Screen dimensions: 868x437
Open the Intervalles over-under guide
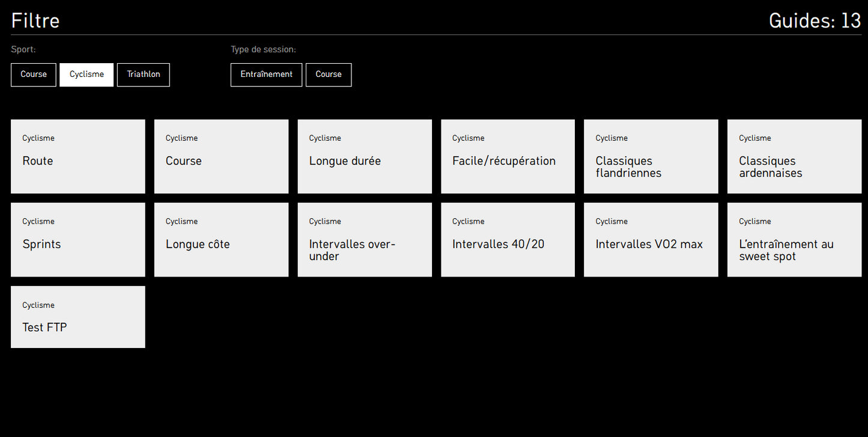click(365, 239)
